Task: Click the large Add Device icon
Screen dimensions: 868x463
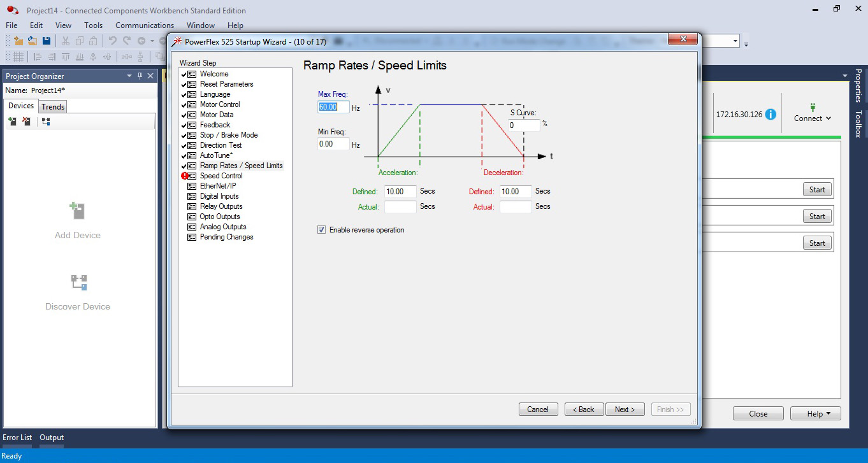Action: (78, 211)
